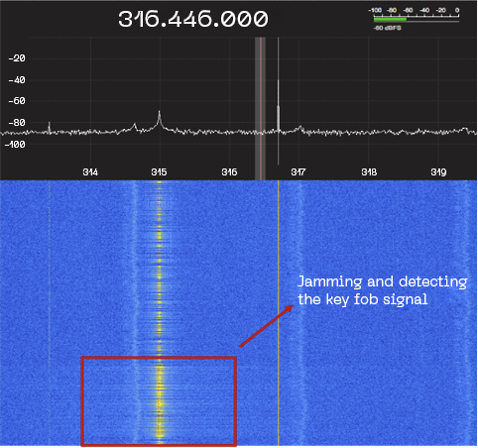Select the red VFO center line
The width and height of the screenshot is (478, 448).
pos(261,108)
